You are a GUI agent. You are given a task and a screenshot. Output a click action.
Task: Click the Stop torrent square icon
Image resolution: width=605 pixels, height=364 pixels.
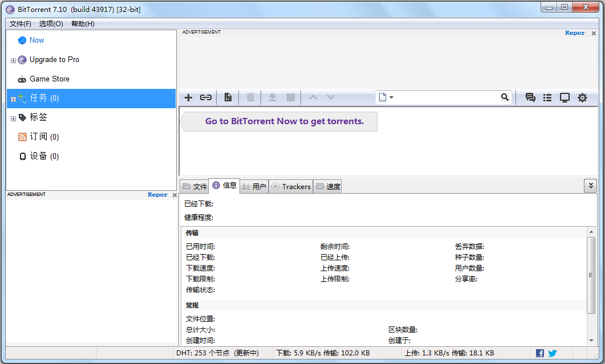[291, 97]
